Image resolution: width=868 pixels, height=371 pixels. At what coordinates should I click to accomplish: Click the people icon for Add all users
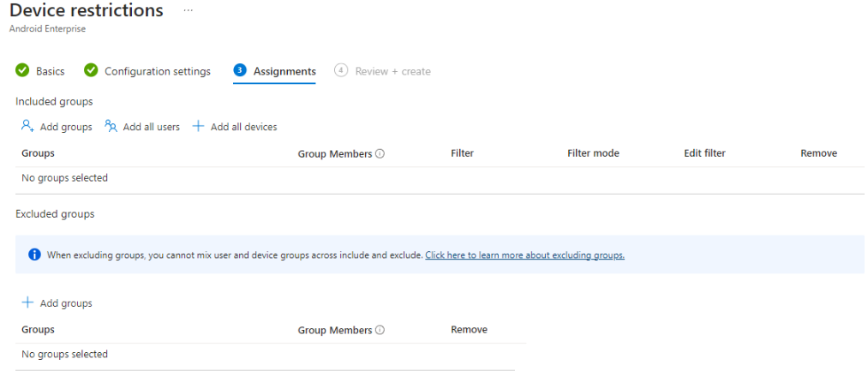[111, 126]
